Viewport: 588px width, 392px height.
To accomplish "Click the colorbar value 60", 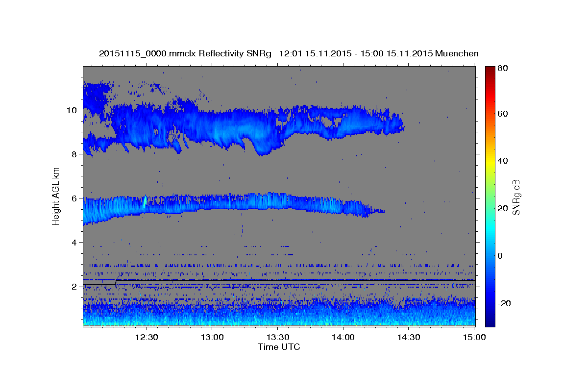I will click(x=502, y=114).
